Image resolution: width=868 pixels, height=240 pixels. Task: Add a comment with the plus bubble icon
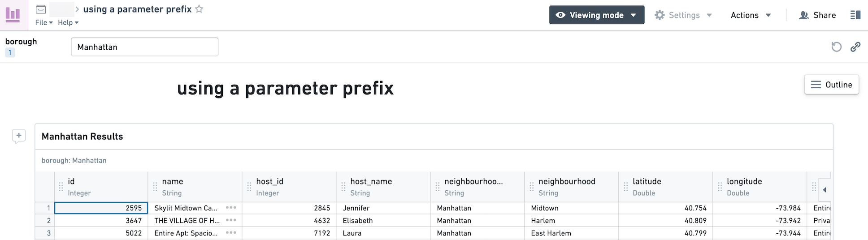(x=19, y=136)
